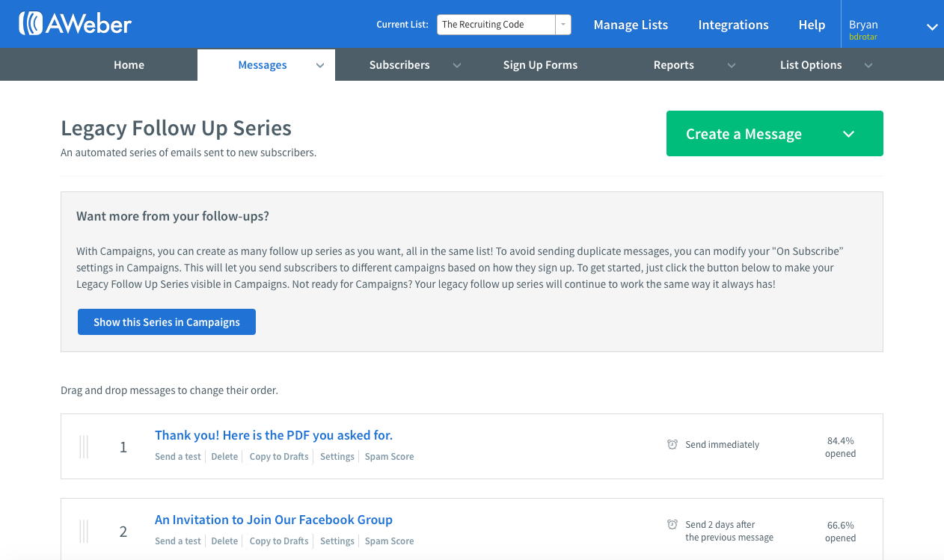Open Settings for message 2
The image size is (944, 560).
click(x=337, y=541)
